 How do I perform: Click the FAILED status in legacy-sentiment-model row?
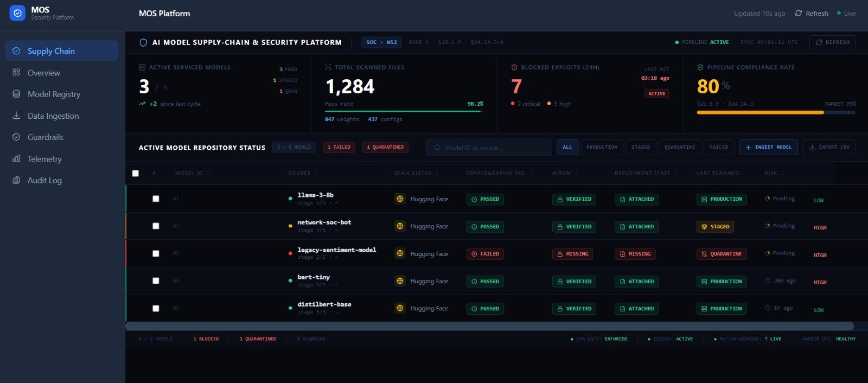click(x=485, y=254)
